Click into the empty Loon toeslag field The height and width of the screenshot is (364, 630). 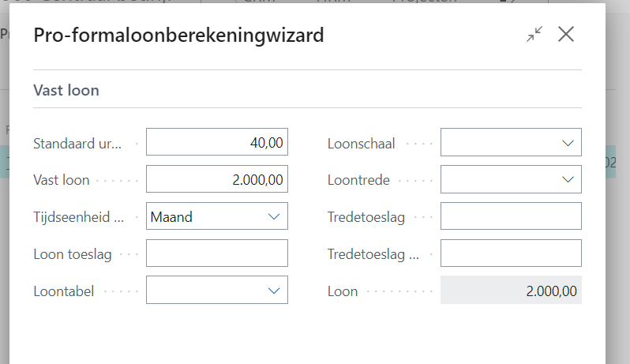coord(217,253)
